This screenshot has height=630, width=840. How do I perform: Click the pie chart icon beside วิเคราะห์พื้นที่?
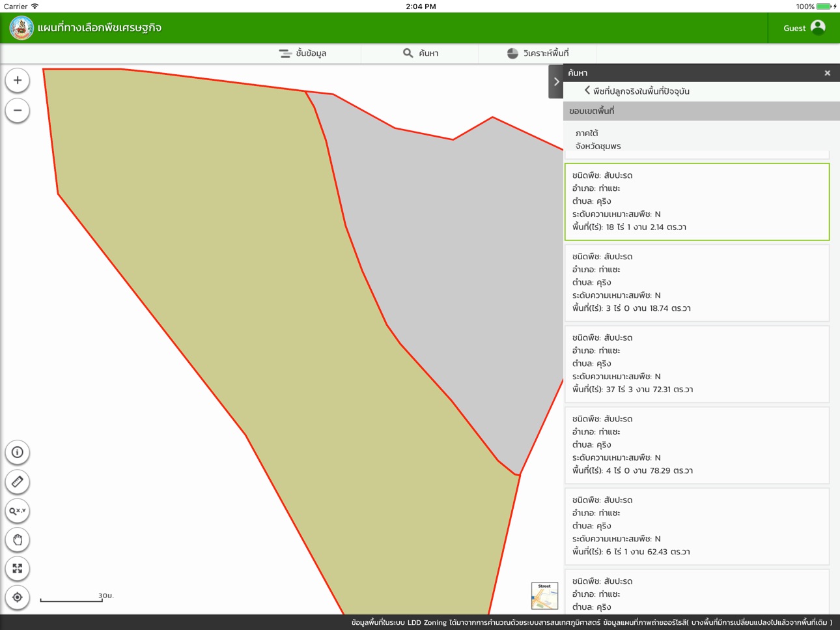click(512, 53)
